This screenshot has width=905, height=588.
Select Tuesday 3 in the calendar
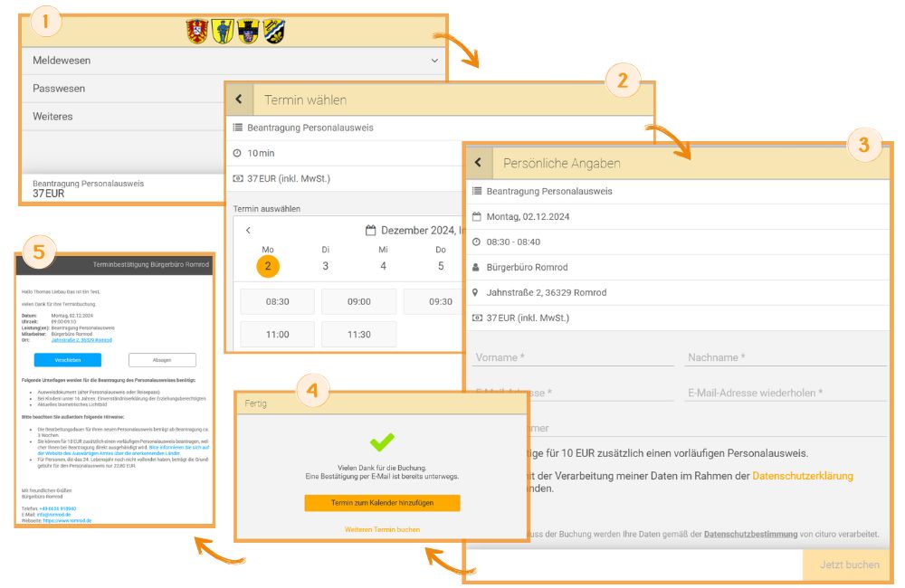(x=326, y=266)
